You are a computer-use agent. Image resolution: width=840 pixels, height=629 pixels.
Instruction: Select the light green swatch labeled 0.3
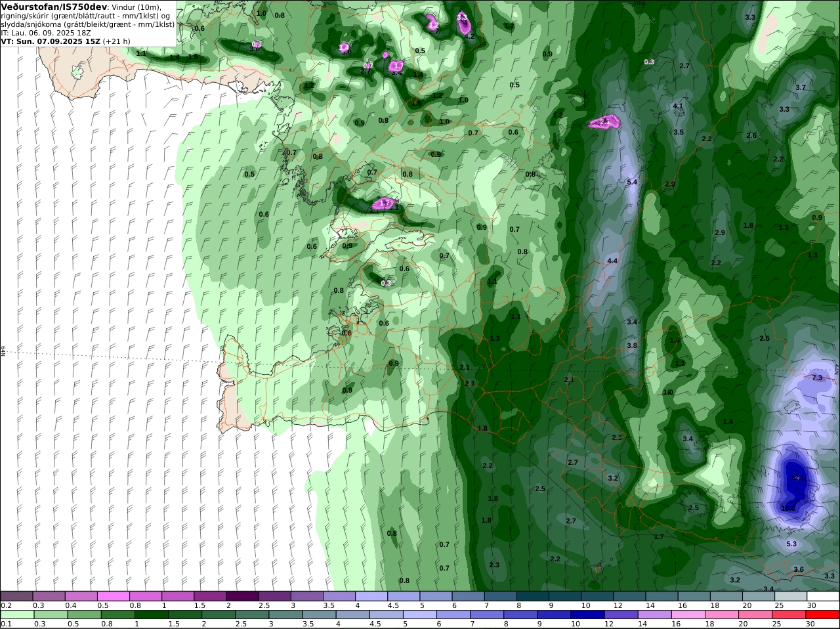(50, 614)
